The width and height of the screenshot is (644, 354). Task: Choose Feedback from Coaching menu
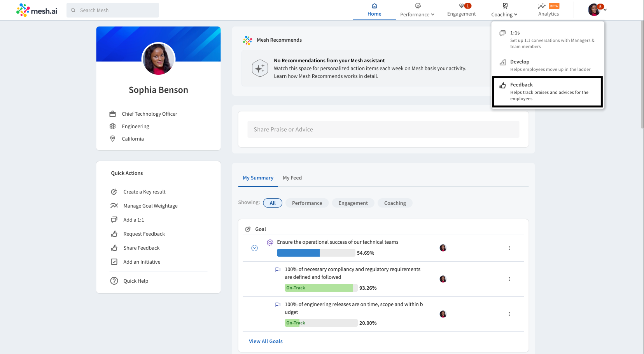(x=548, y=92)
